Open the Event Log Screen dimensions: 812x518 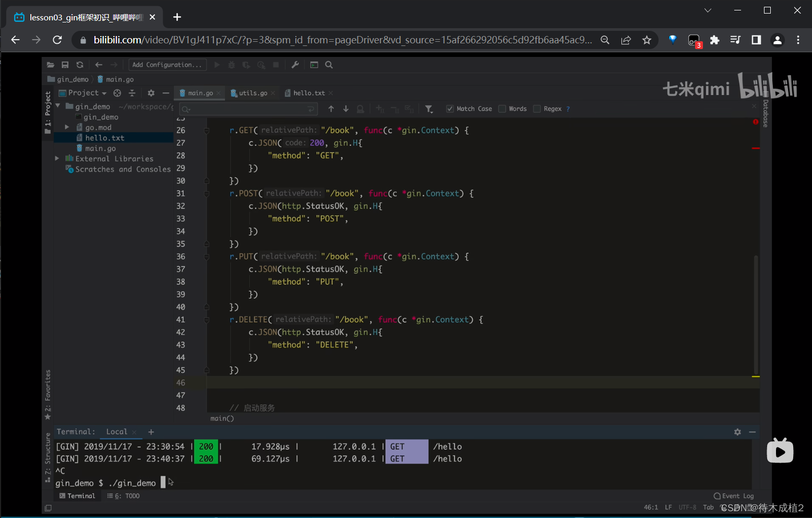(x=734, y=496)
